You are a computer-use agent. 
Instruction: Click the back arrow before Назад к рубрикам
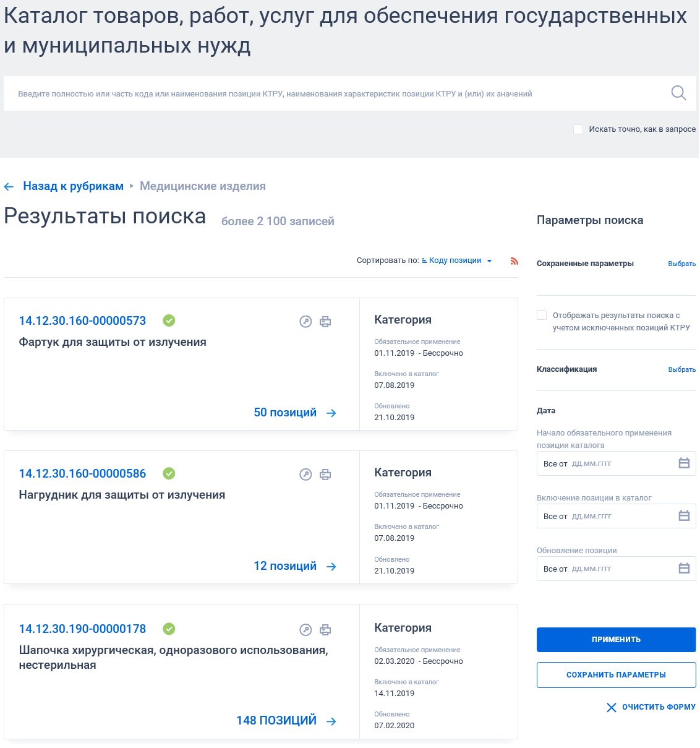click(x=9, y=187)
